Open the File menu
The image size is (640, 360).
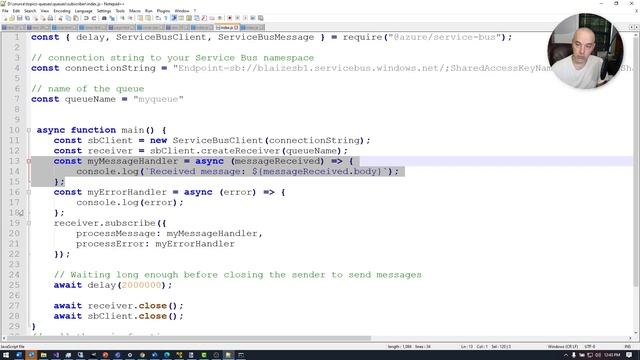point(5,11)
